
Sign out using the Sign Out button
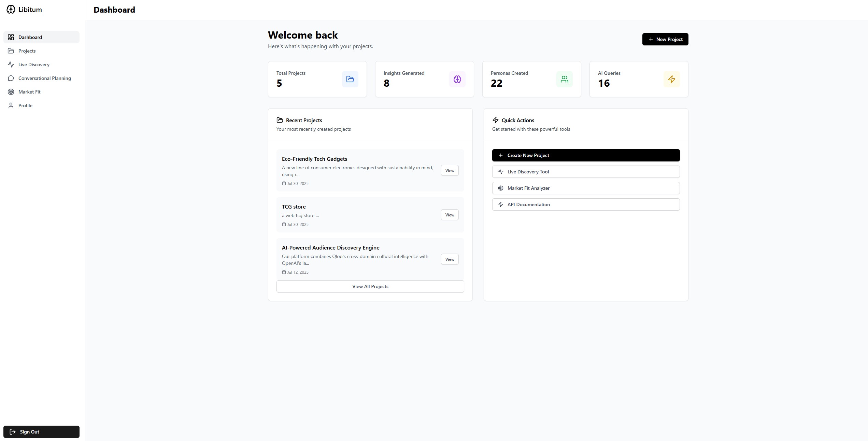coord(41,432)
